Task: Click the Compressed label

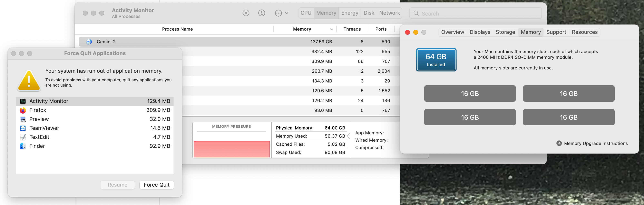Action: tap(369, 147)
